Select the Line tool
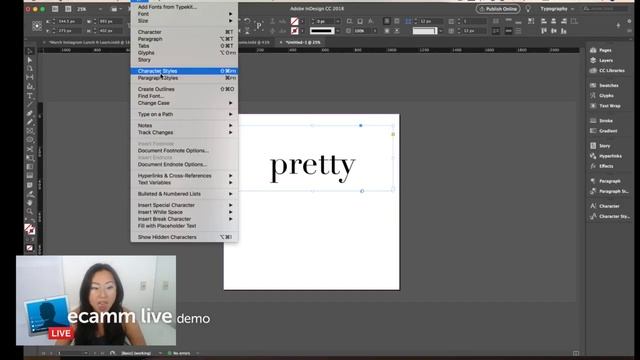The image size is (640, 360). tap(30, 104)
